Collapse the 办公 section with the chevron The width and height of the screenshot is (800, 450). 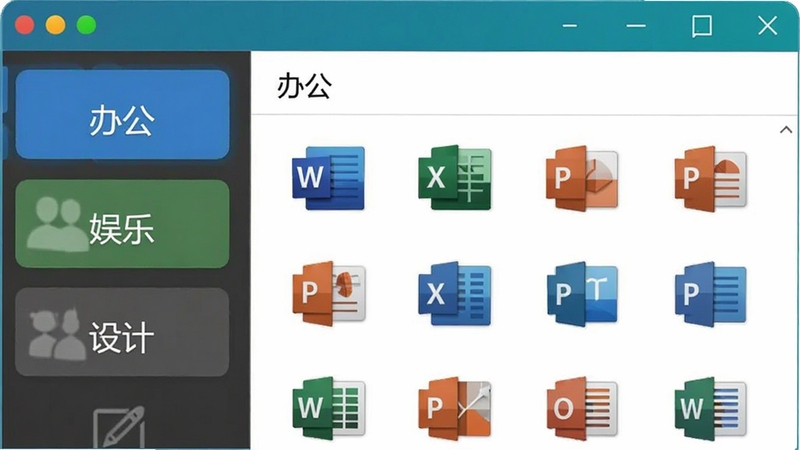click(786, 130)
